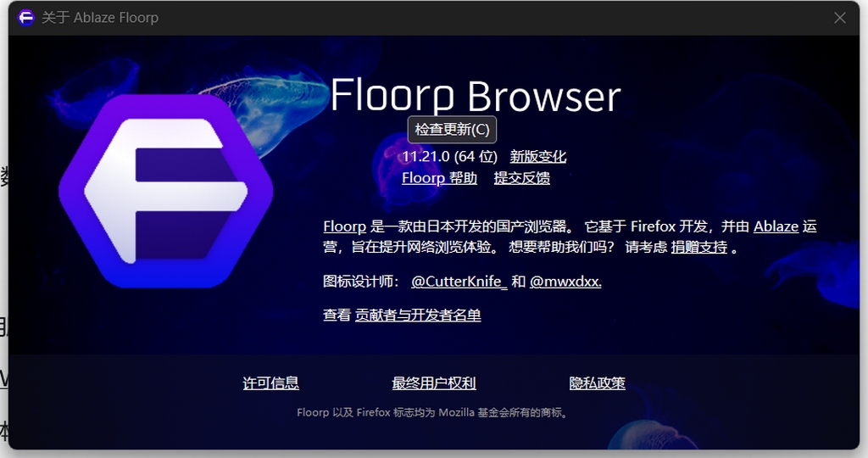Visit the @CutterKnife_ designer link
This screenshot has width=868, height=458.
coord(459,282)
